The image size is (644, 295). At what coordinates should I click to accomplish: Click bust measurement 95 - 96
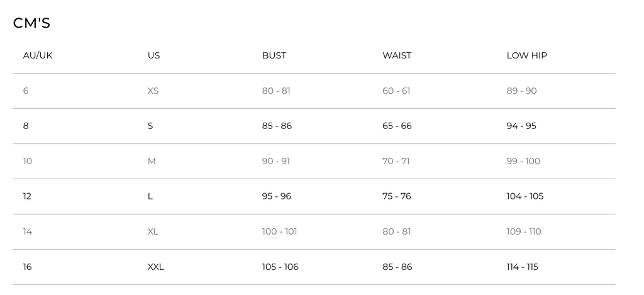[277, 196]
